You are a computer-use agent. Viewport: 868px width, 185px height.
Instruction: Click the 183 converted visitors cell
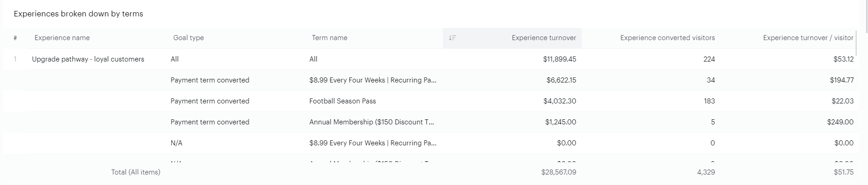(709, 101)
